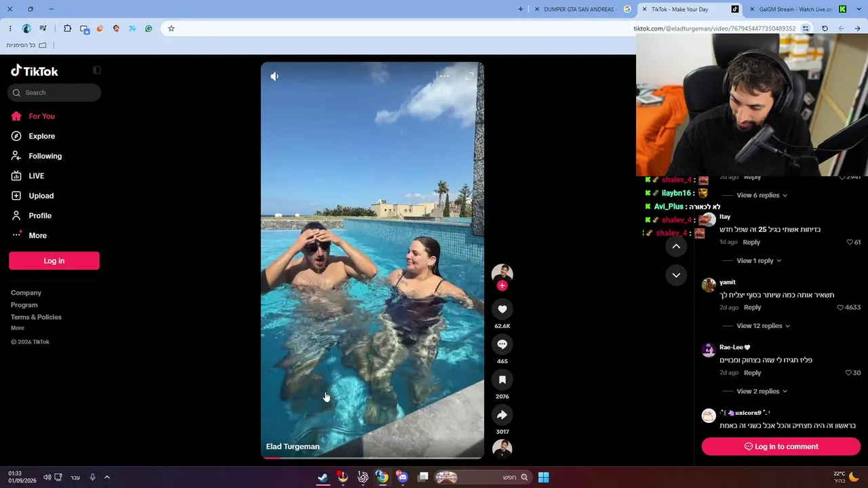Expand the Company footer section
868x488 pixels.
click(26, 293)
